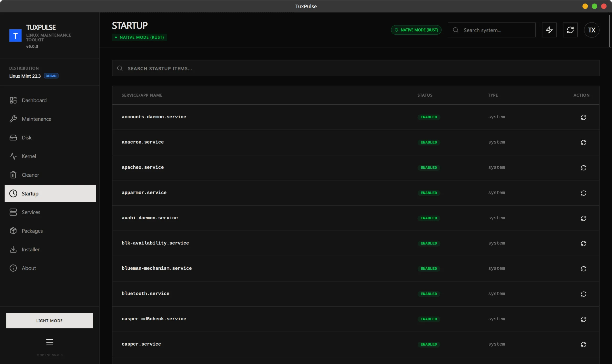612x364 pixels.
Task: Toggle avahi-daemon.service enabled state
Action: [x=583, y=218]
